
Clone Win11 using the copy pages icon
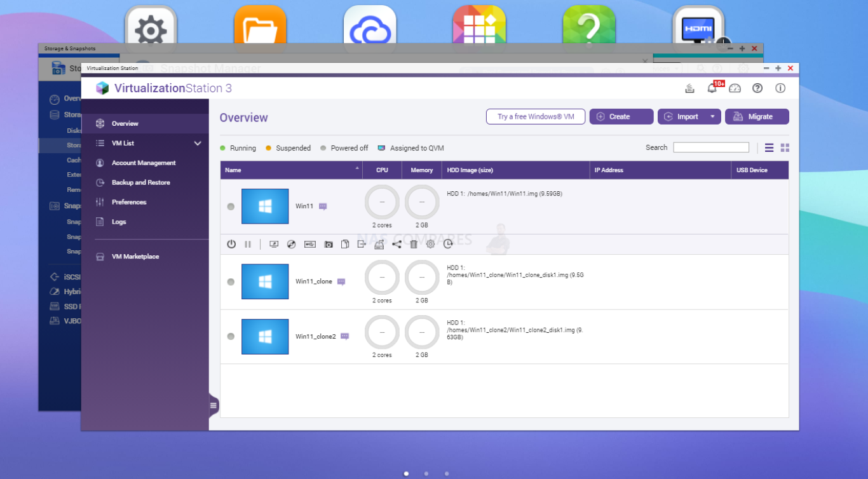[x=345, y=244]
